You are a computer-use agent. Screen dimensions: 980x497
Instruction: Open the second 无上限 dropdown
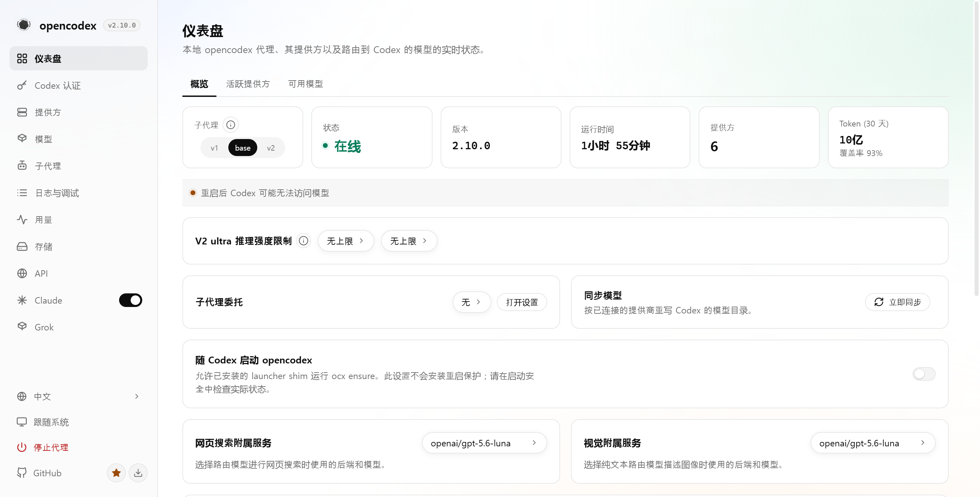[409, 241]
